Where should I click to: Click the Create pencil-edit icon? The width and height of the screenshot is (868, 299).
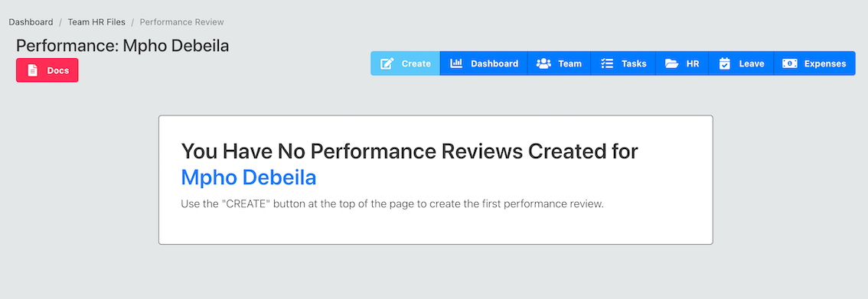coord(387,63)
